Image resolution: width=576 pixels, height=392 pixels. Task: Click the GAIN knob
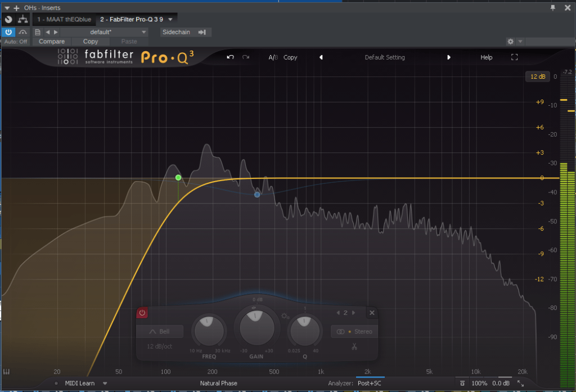256,327
